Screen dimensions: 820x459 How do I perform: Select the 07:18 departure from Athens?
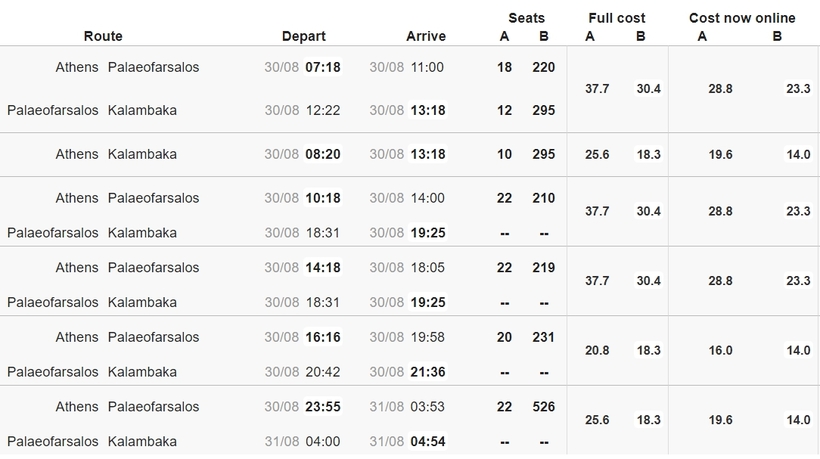pos(323,67)
